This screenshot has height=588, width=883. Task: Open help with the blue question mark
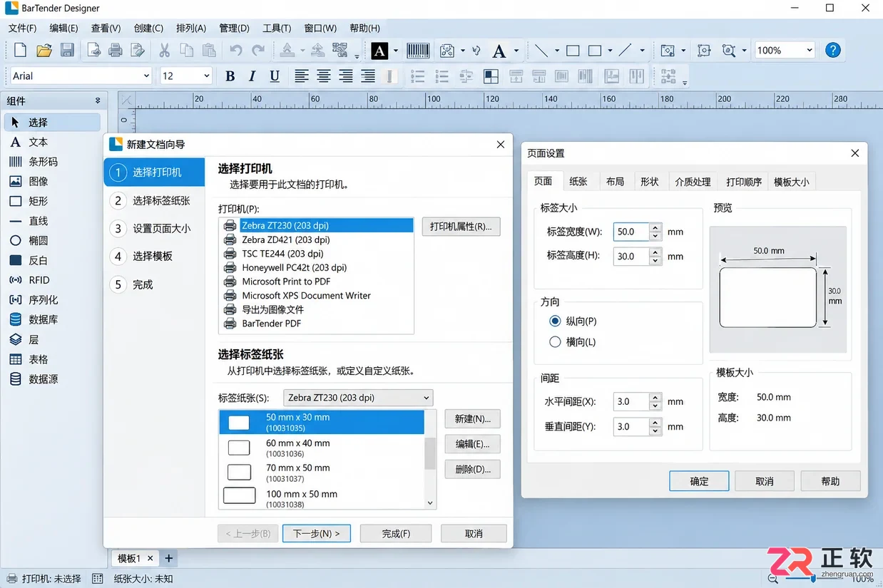click(x=832, y=50)
